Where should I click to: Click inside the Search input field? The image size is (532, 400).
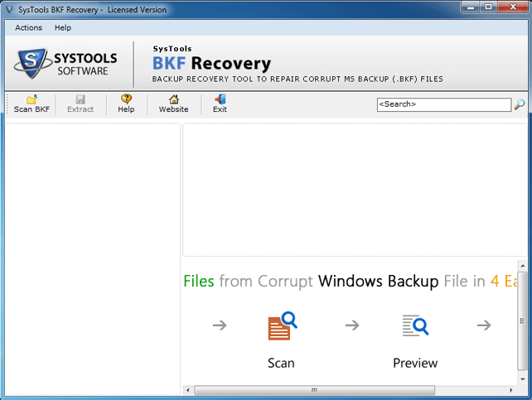pyautogui.click(x=444, y=104)
